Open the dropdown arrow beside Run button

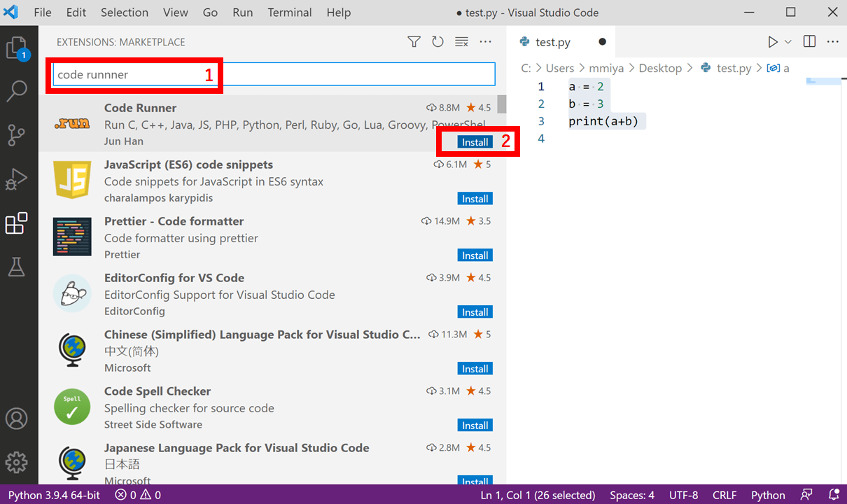[788, 42]
